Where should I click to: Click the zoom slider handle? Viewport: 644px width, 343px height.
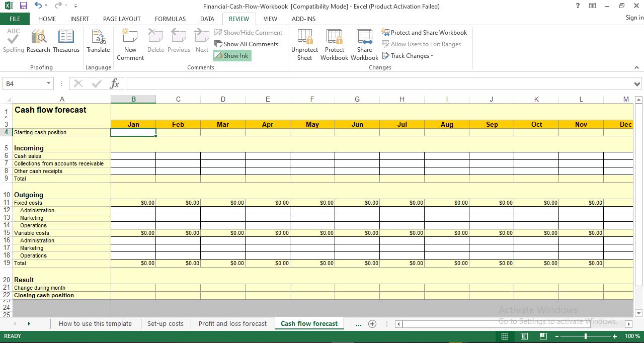[586, 336]
